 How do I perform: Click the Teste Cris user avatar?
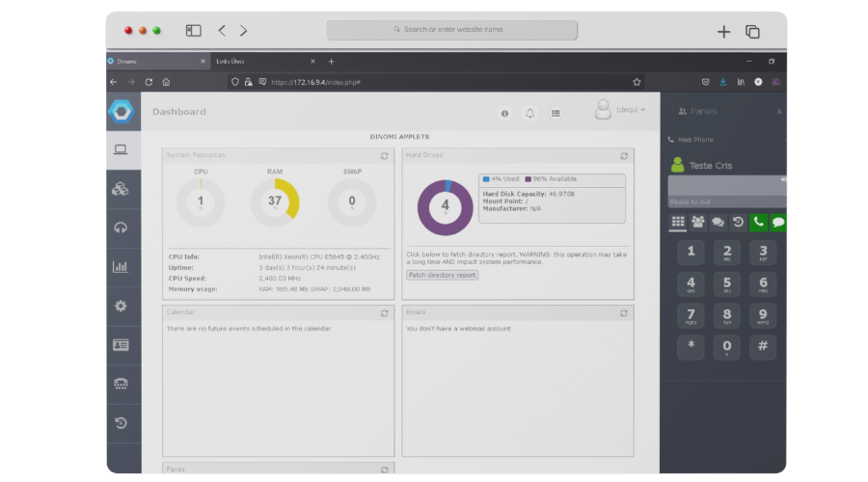point(678,165)
